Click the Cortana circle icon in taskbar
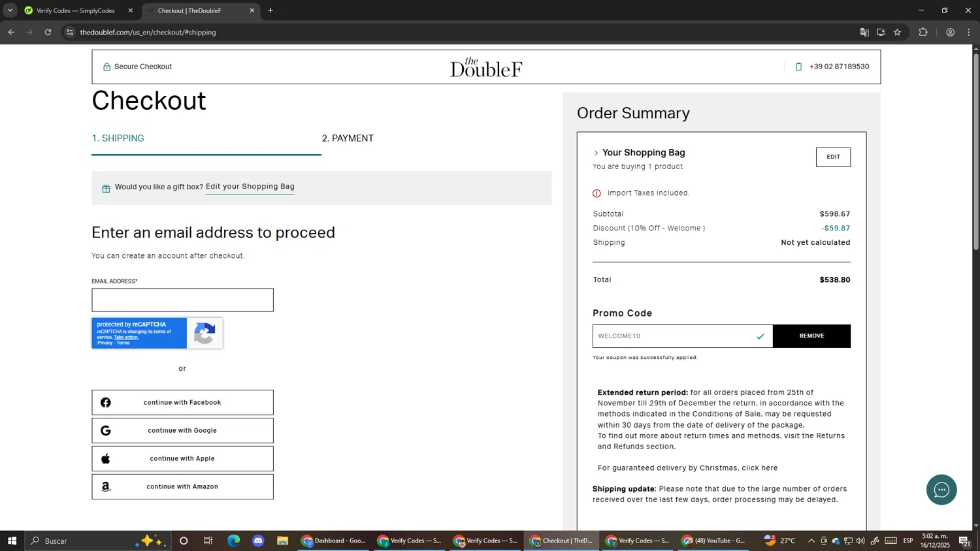The image size is (980, 551). (x=184, y=541)
